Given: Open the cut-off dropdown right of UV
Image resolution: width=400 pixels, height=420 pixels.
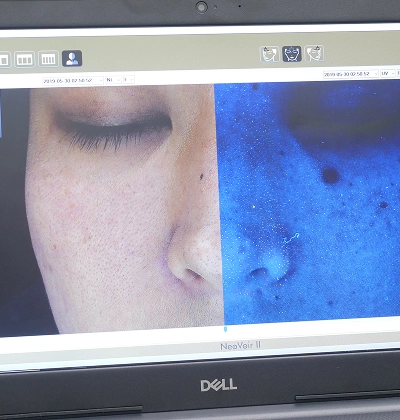Looking at the screenshot, I should 398,73.
